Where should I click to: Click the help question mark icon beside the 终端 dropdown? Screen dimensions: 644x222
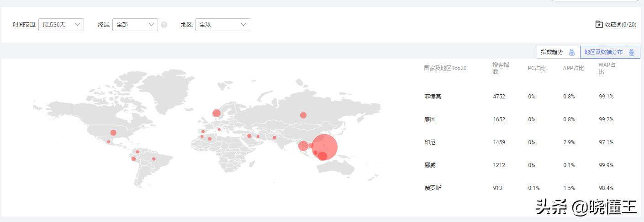pyautogui.click(x=164, y=25)
